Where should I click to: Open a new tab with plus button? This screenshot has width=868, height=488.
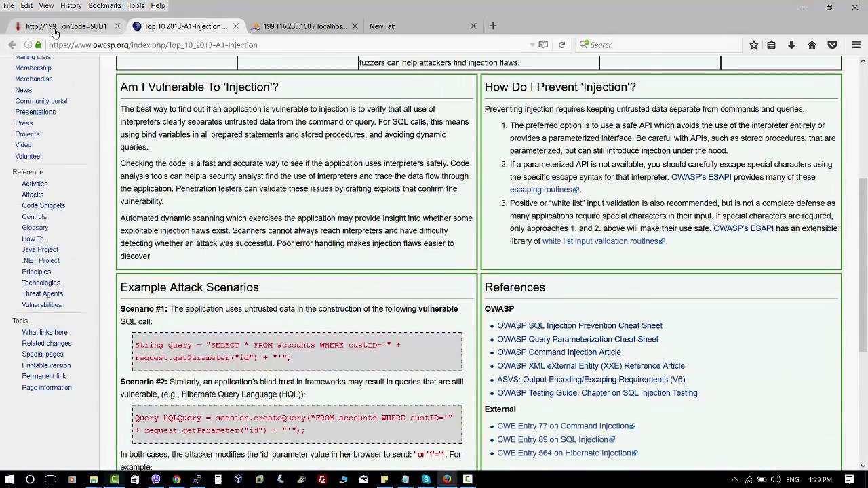[493, 26]
